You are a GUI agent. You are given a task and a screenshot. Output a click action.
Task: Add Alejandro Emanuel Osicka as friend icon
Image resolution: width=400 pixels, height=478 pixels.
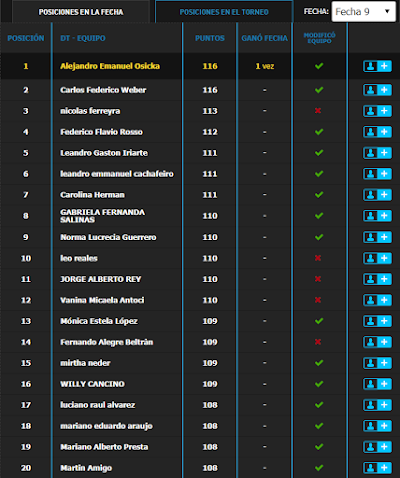(377, 66)
